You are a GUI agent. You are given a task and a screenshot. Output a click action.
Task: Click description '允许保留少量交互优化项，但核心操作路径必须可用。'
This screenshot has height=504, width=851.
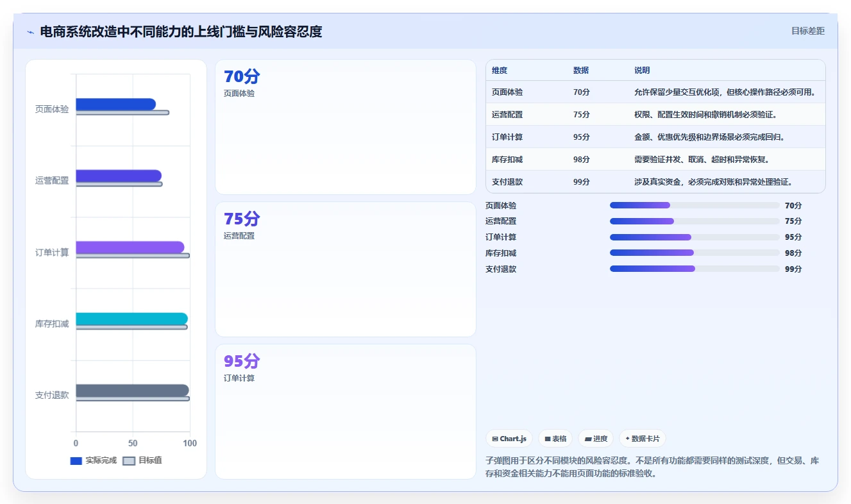725,92
